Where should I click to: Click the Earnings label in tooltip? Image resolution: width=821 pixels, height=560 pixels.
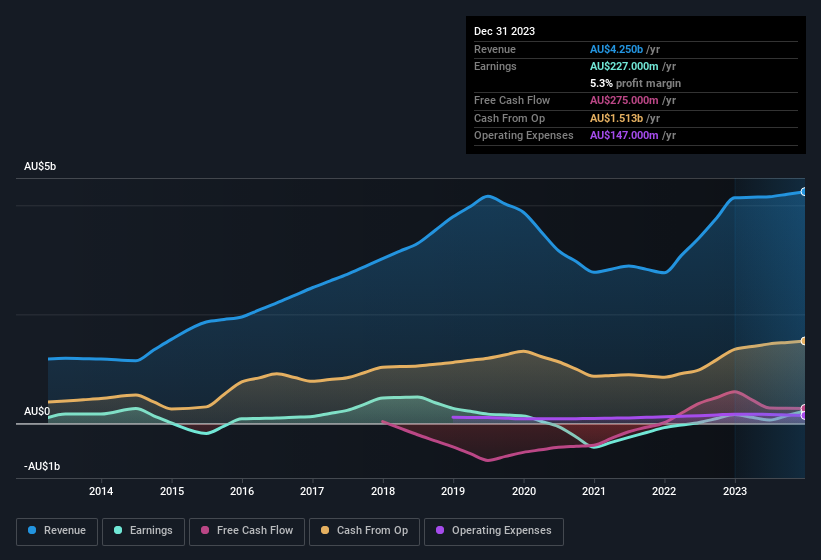495,66
